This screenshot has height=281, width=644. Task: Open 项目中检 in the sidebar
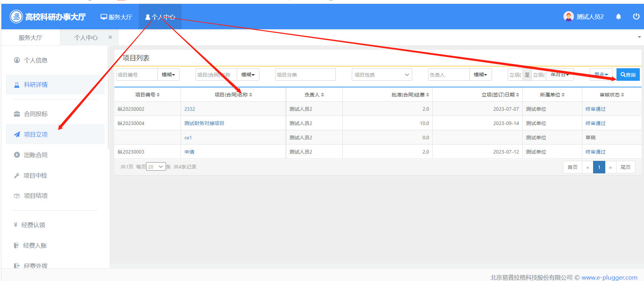point(35,175)
